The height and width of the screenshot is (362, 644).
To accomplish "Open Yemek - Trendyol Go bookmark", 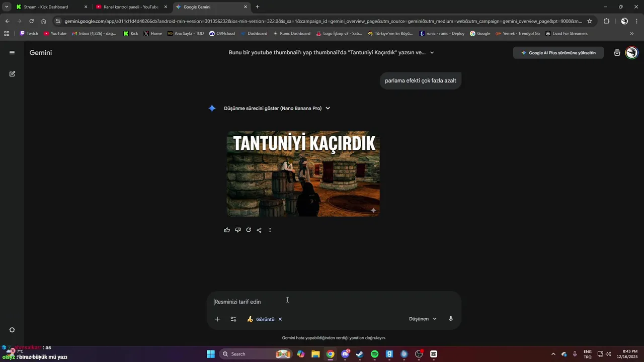I will pyautogui.click(x=518, y=34).
